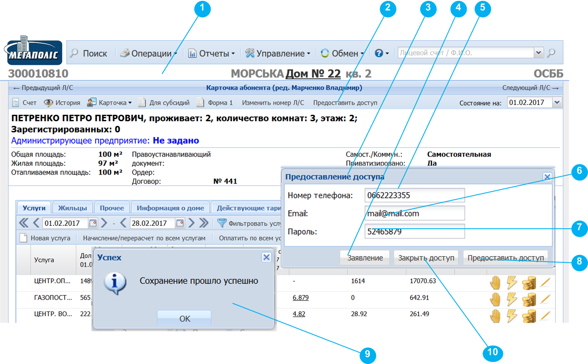Click the coins icon in 17070.63 row
The width and height of the screenshot is (588, 364).
click(x=529, y=282)
